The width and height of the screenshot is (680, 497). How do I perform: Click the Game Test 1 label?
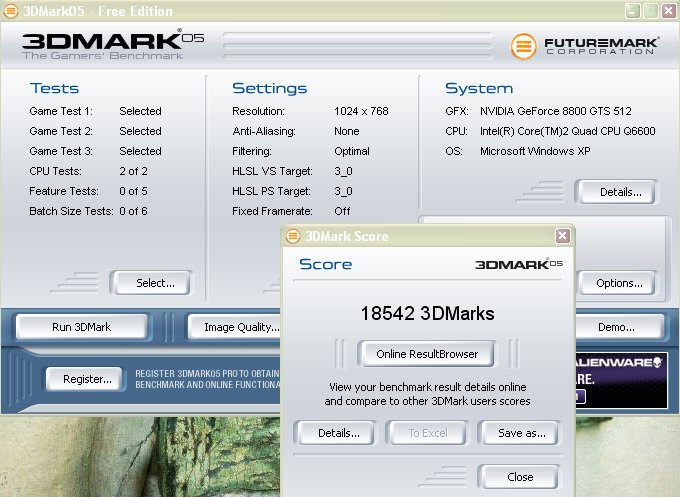[x=61, y=111]
